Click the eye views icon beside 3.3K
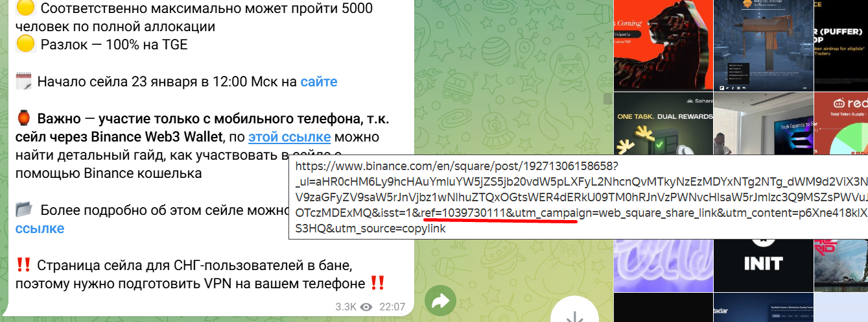The image size is (868, 322). [x=366, y=306]
